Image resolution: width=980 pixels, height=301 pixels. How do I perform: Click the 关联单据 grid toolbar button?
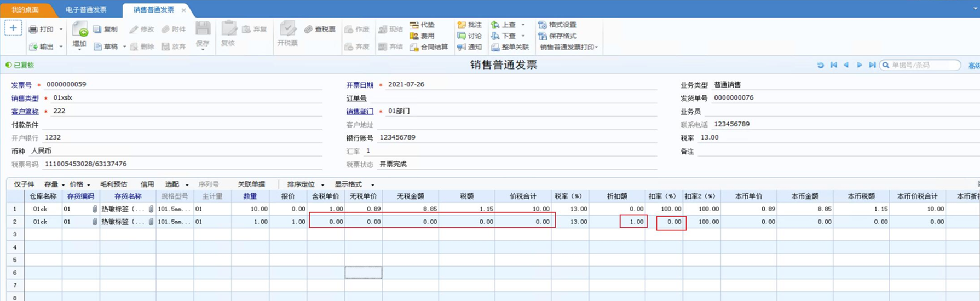pyautogui.click(x=251, y=184)
